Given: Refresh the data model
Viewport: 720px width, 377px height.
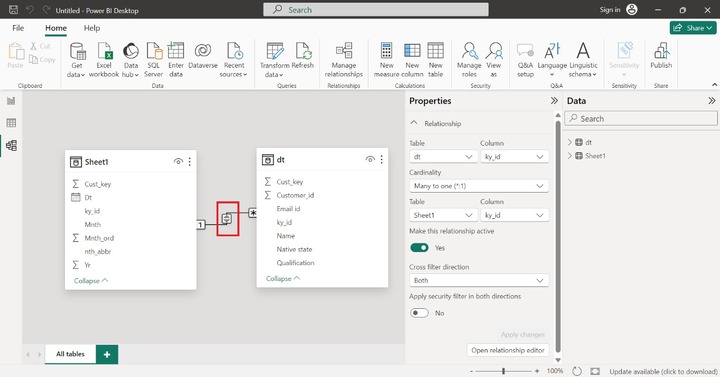Looking at the screenshot, I should pyautogui.click(x=303, y=56).
